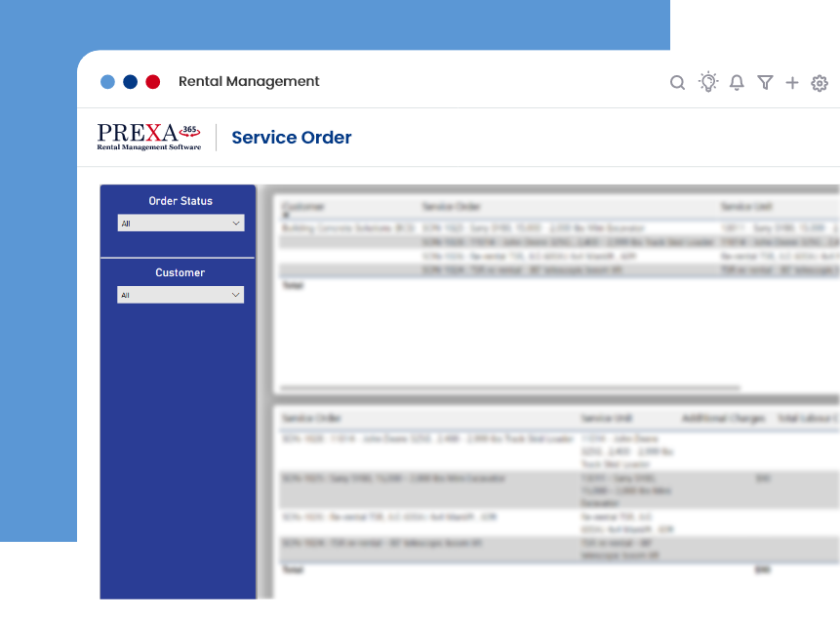Click the Rental Management title
This screenshot has height=618, width=840.
click(x=249, y=82)
